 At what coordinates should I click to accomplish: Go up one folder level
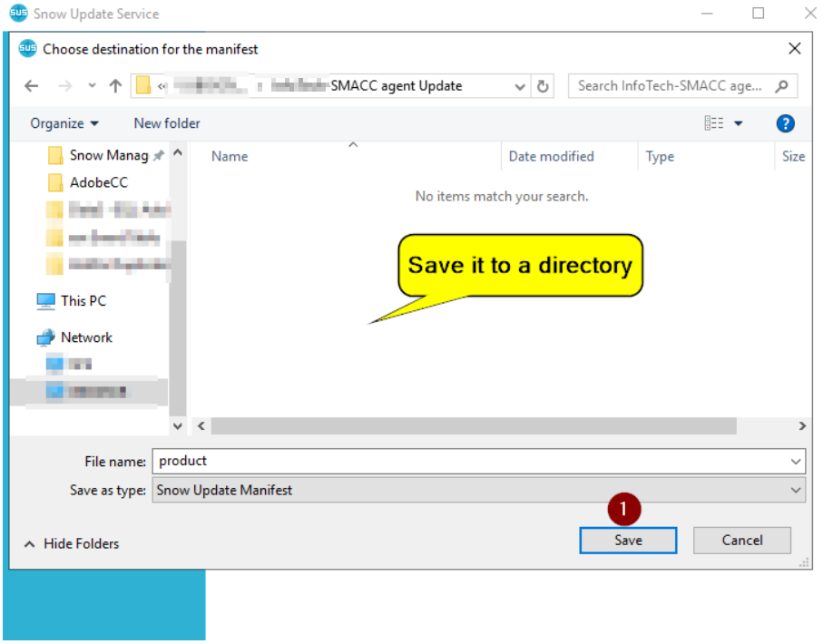coord(115,86)
